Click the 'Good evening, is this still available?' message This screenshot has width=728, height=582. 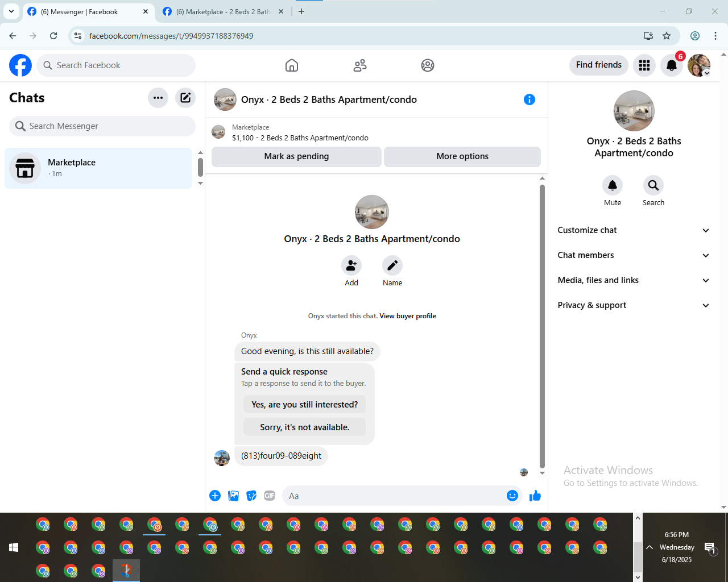307,351
